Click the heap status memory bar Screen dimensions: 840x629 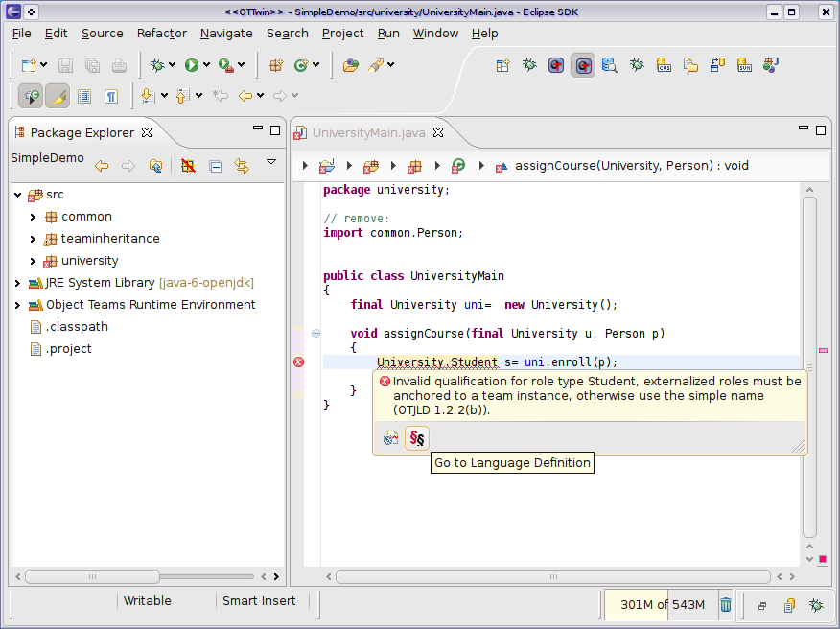click(663, 605)
